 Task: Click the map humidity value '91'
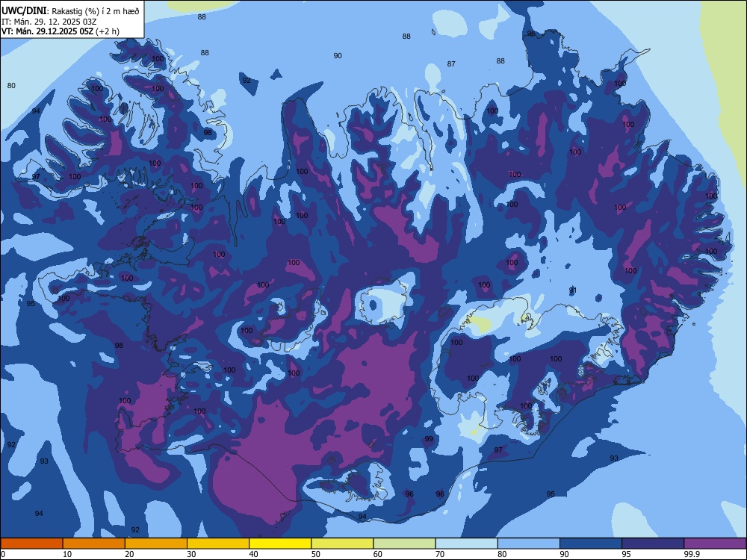(573, 290)
